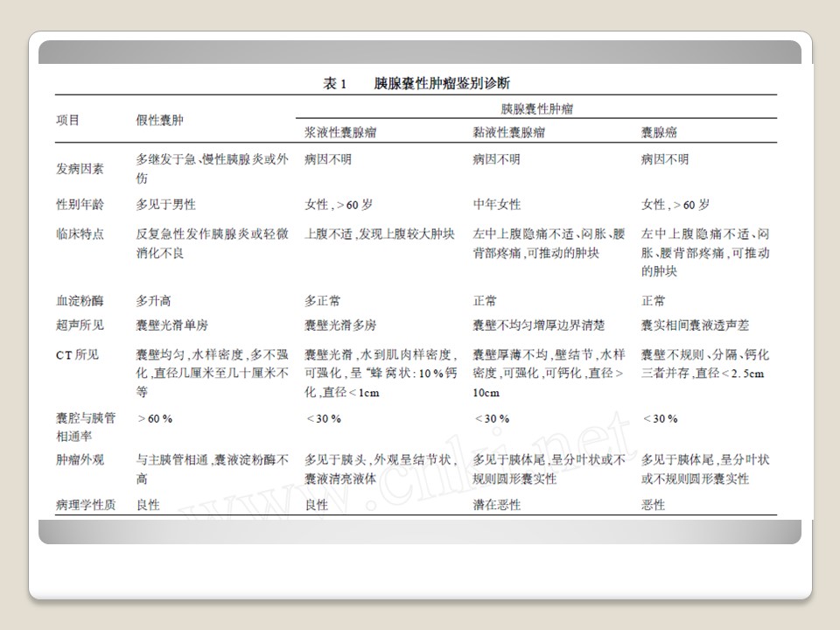The image size is (840, 630).
Task: Click the '囊腺癌' column header
Action: click(659, 132)
